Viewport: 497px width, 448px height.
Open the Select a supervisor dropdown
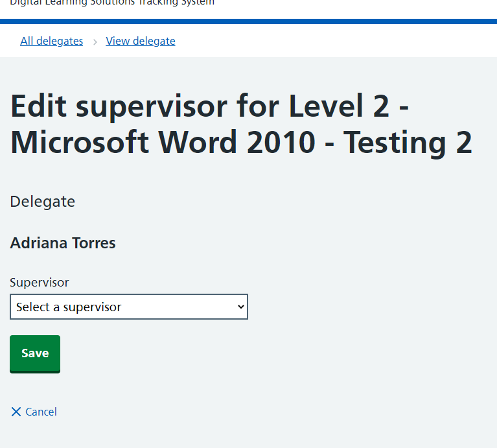pyautogui.click(x=129, y=307)
